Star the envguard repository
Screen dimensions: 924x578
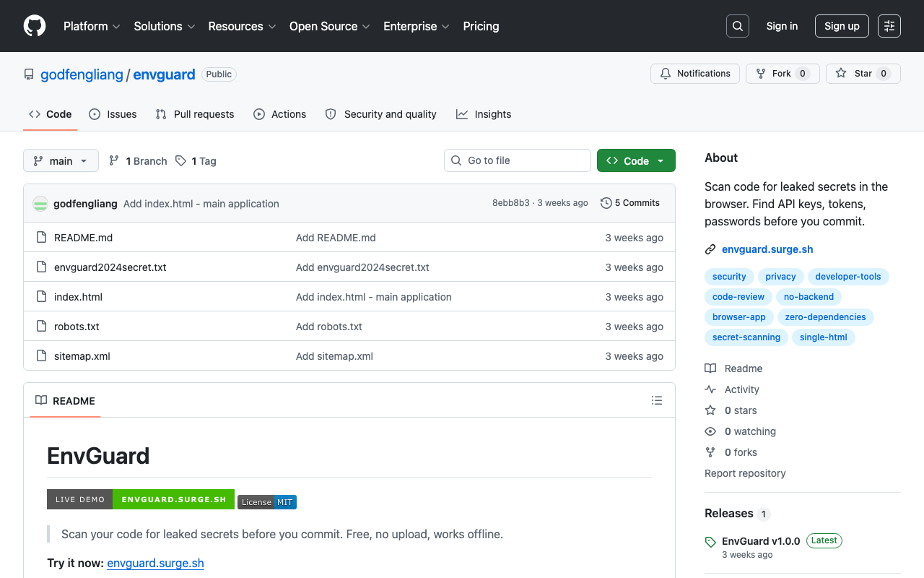pos(863,74)
